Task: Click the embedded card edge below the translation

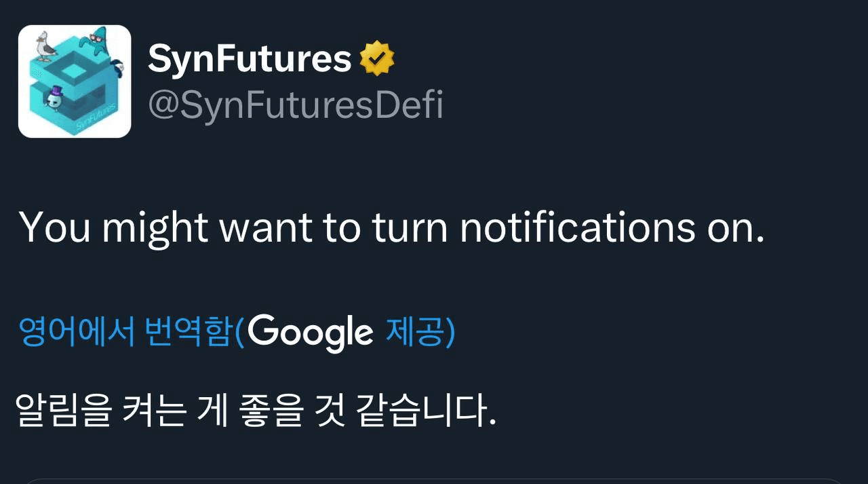Action: click(434, 481)
